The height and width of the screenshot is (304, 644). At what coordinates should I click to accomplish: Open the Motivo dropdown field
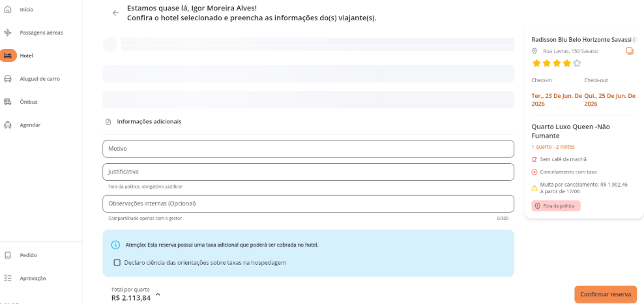click(x=308, y=149)
